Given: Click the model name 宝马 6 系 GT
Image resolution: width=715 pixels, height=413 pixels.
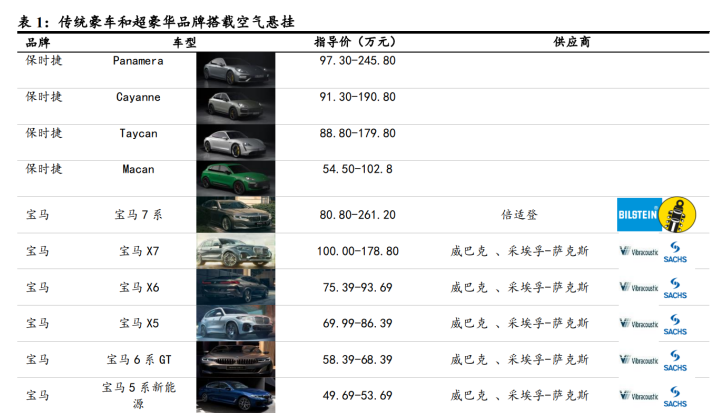Looking at the screenshot, I should (x=139, y=360).
